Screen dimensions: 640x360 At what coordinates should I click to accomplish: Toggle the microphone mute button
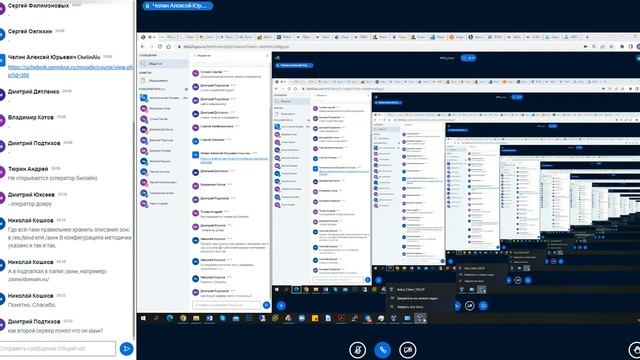(x=358, y=350)
